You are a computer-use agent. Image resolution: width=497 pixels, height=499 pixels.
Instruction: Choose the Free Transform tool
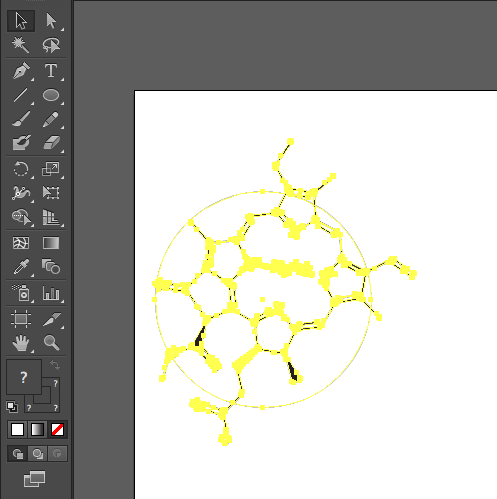point(51,193)
